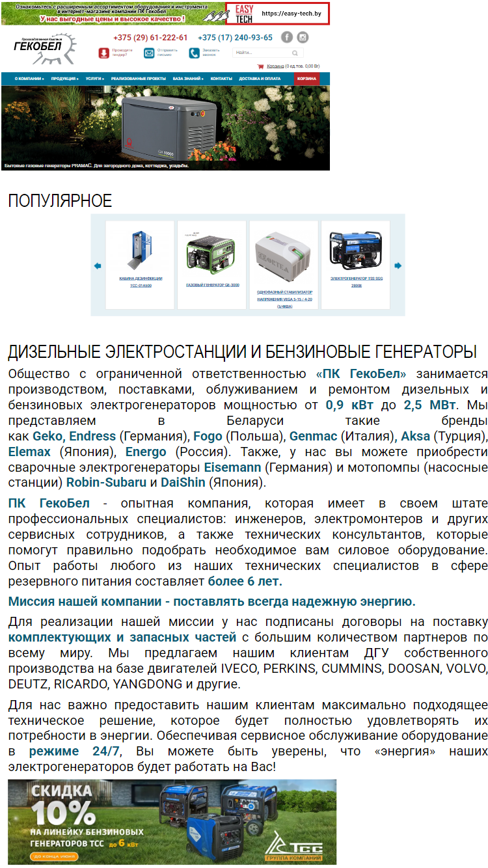Image resolution: width=488 pixels, height=868 pixels.
Task: Click the phone callback icon
Action: tap(194, 53)
